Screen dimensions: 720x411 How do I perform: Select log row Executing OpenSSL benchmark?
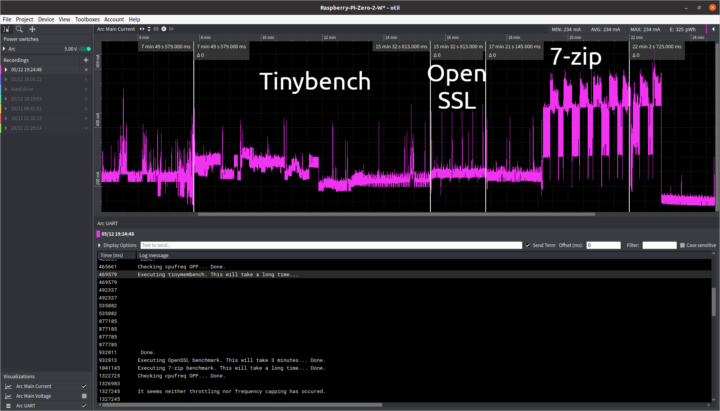tap(405, 360)
